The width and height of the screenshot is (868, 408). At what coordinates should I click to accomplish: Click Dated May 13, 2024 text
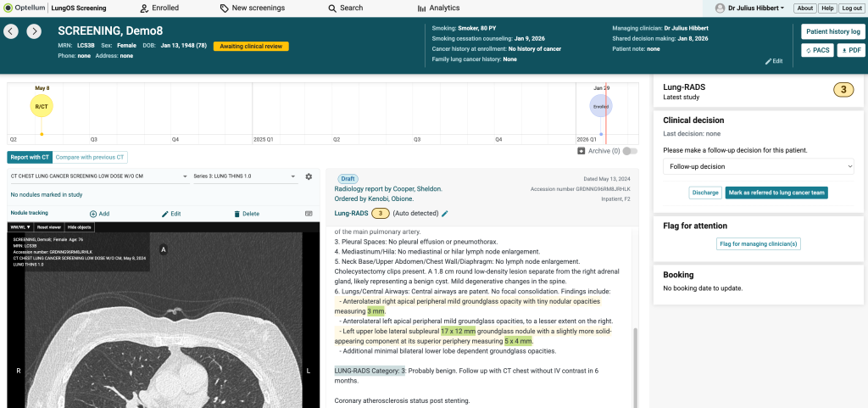pos(607,179)
